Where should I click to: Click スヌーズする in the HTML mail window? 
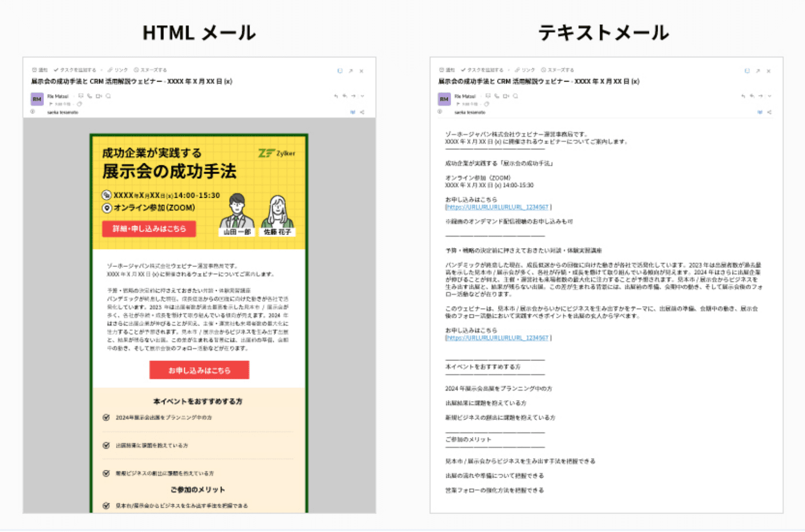click(150, 70)
